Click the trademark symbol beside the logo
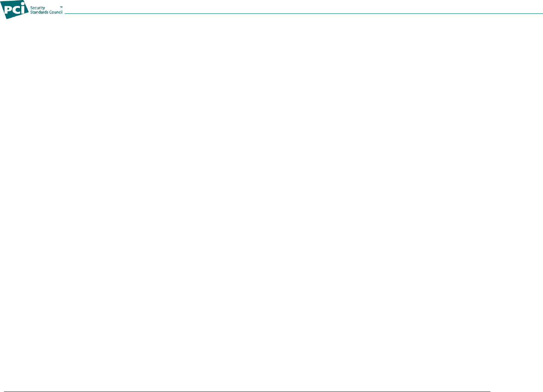The image size is (543, 392). click(x=61, y=7)
